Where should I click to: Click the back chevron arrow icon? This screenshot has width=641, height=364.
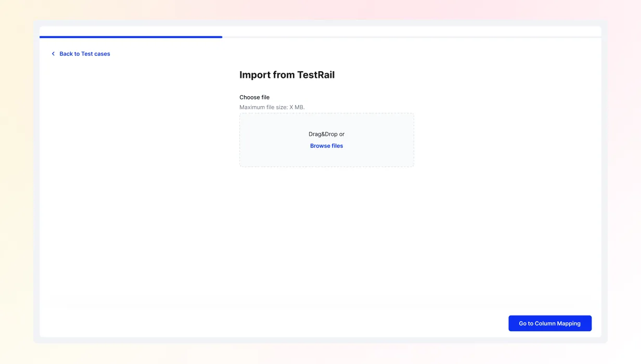click(53, 54)
